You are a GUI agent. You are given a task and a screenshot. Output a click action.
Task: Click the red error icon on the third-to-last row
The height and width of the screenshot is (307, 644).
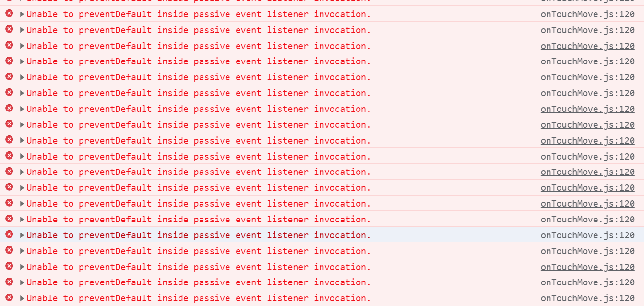9,267
